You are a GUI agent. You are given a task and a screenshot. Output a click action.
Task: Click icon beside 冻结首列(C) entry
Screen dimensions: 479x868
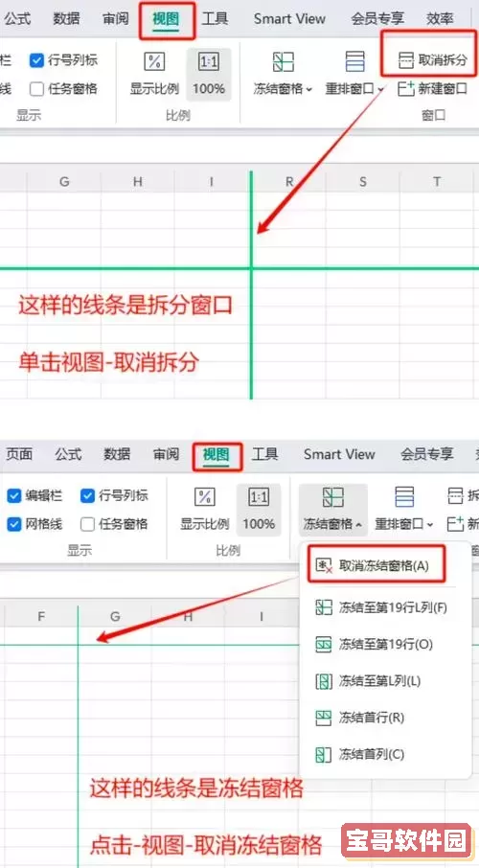pyautogui.click(x=324, y=755)
